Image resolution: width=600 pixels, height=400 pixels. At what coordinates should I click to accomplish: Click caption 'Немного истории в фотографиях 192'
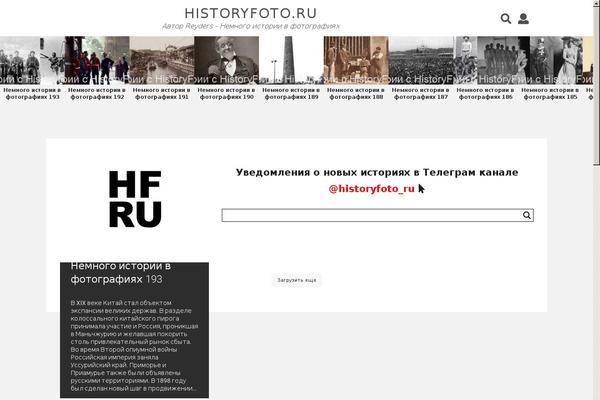coord(97,93)
